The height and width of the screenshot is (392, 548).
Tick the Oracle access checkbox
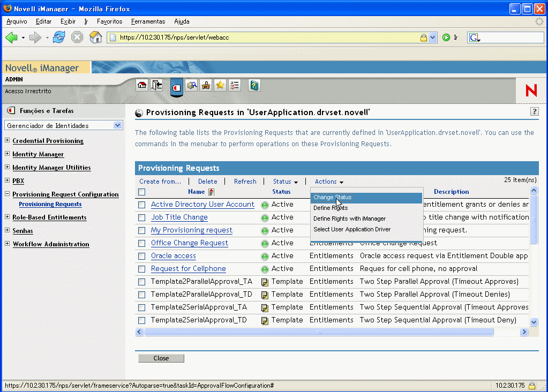tap(142, 256)
